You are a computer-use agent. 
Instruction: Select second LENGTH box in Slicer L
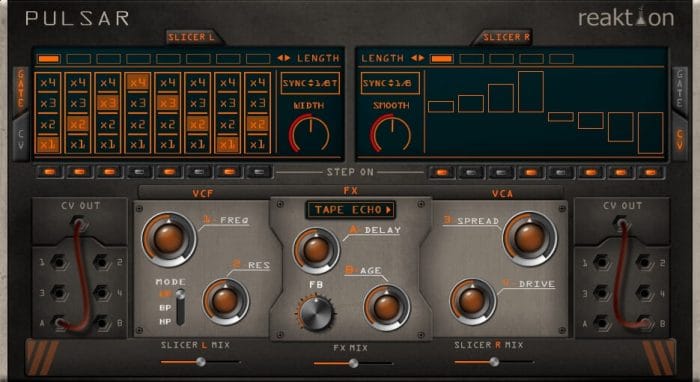(79, 59)
